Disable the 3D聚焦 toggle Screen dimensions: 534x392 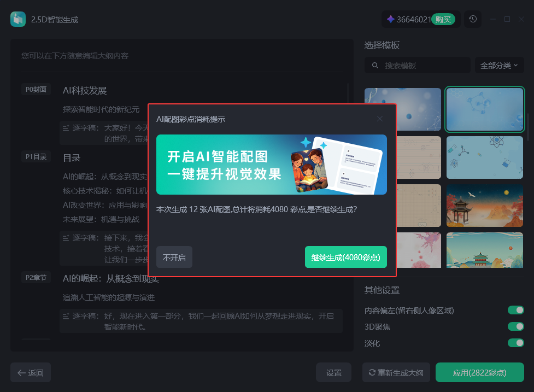click(515, 327)
